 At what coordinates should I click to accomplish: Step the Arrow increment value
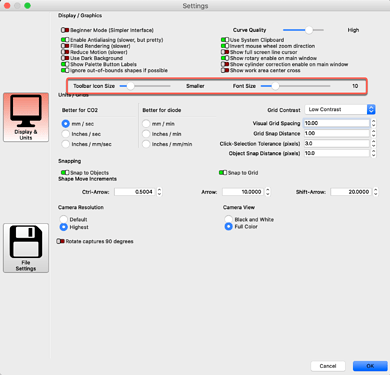click(x=268, y=192)
